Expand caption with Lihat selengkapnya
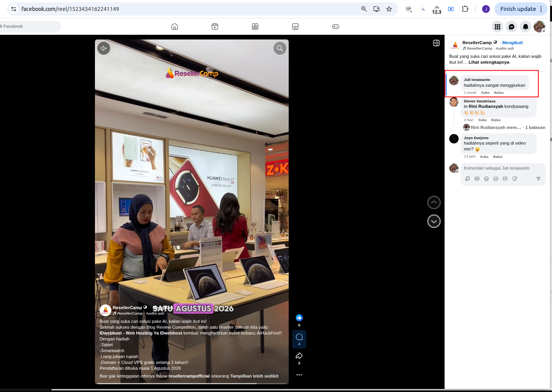Screen dimensions: 552x392 (489, 62)
